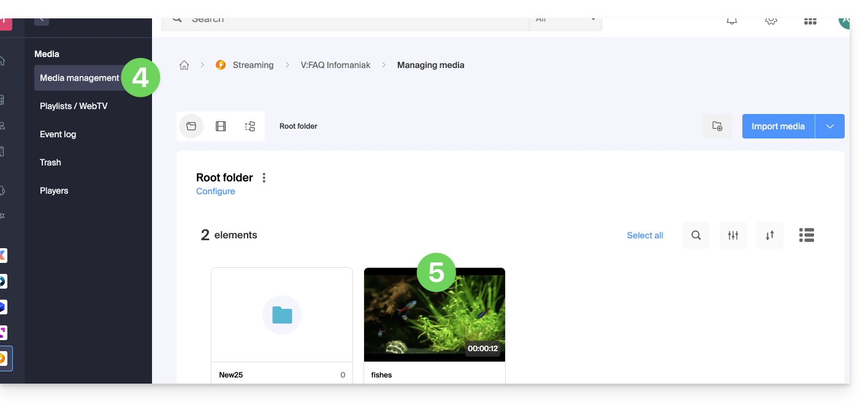Click the Configure link
The image size is (868, 402).
(x=215, y=191)
